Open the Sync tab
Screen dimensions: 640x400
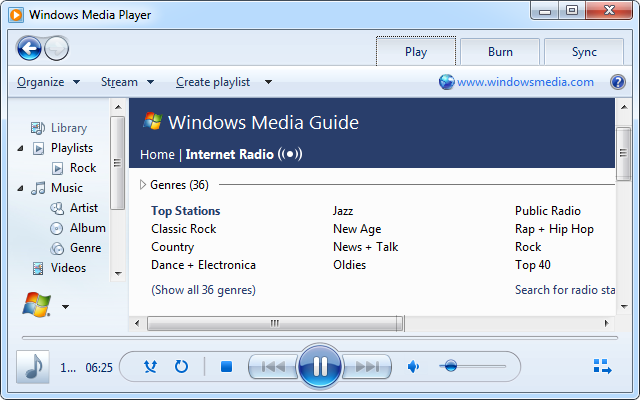point(584,52)
